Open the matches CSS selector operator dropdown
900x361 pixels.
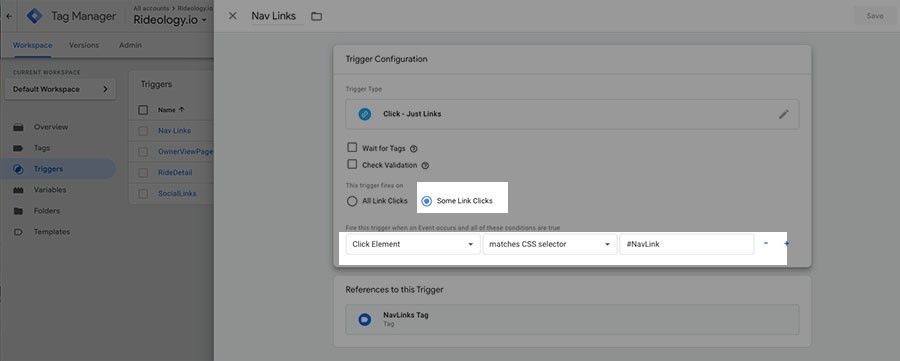[x=550, y=244]
